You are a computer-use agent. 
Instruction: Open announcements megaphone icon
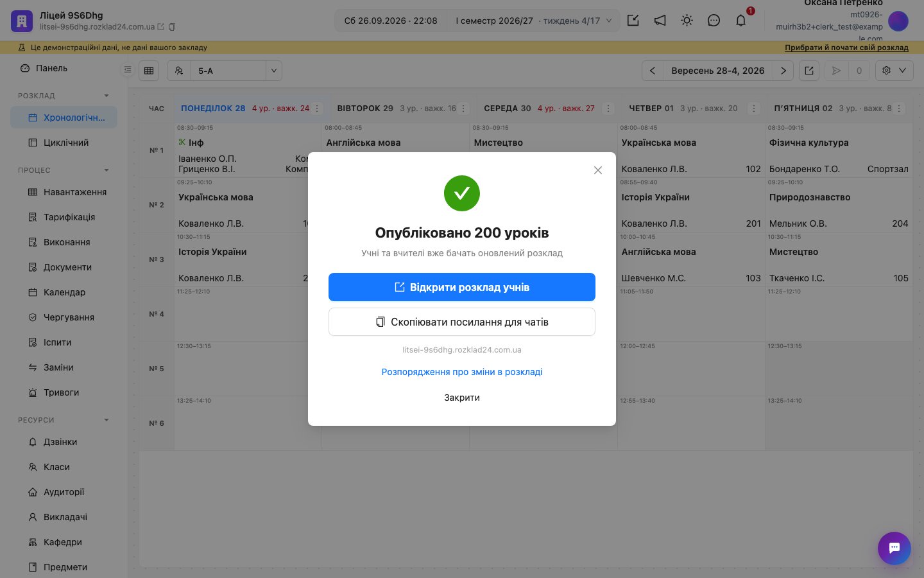pyautogui.click(x=660, y=21)
